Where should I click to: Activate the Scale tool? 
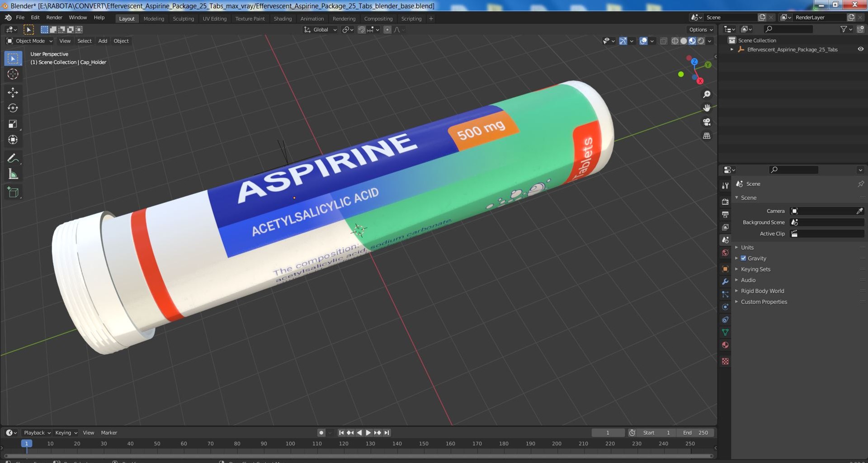pyautogui.click(x=13, y=124)
